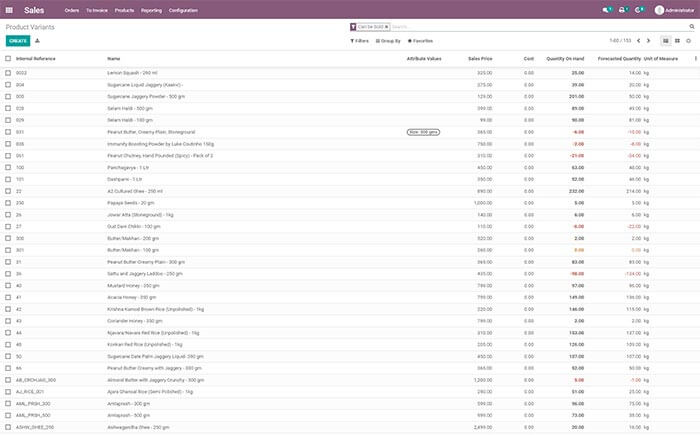Open the messages conversation icon
The image size is (700, 435).
606,10
